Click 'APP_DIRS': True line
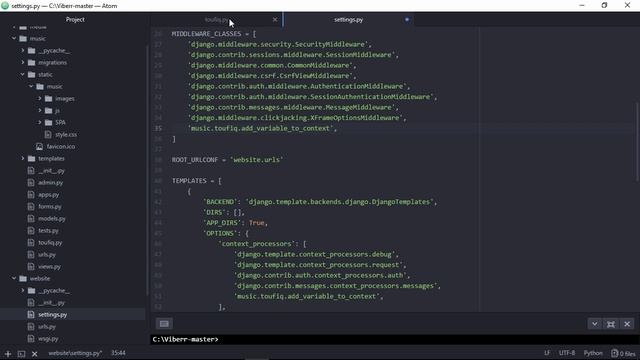The height and width of the screenshot is (360, 640). 236,223
